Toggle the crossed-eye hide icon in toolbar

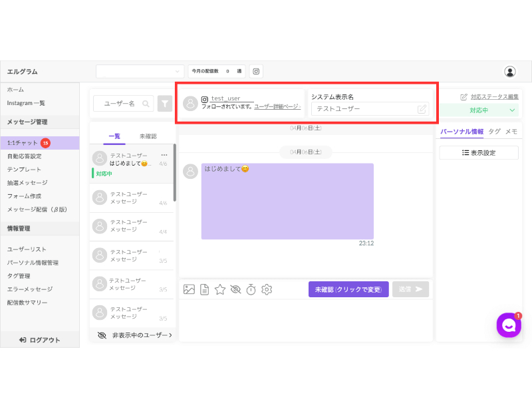click(x=235, y=289)
